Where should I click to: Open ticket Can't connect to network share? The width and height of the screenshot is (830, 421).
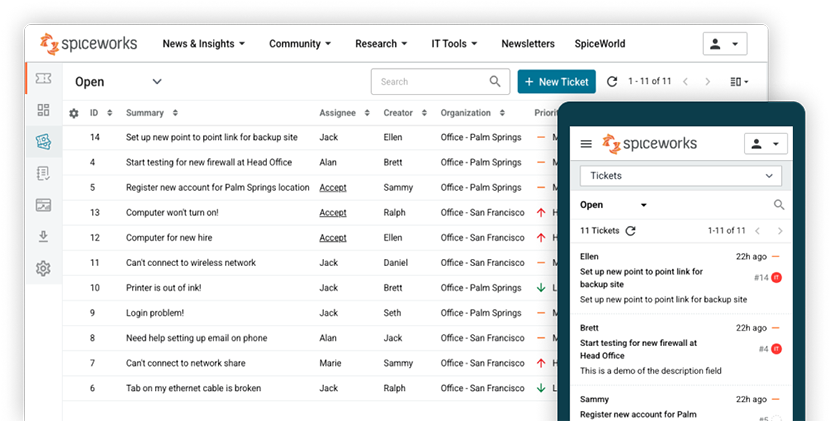(x=186, y=363)
